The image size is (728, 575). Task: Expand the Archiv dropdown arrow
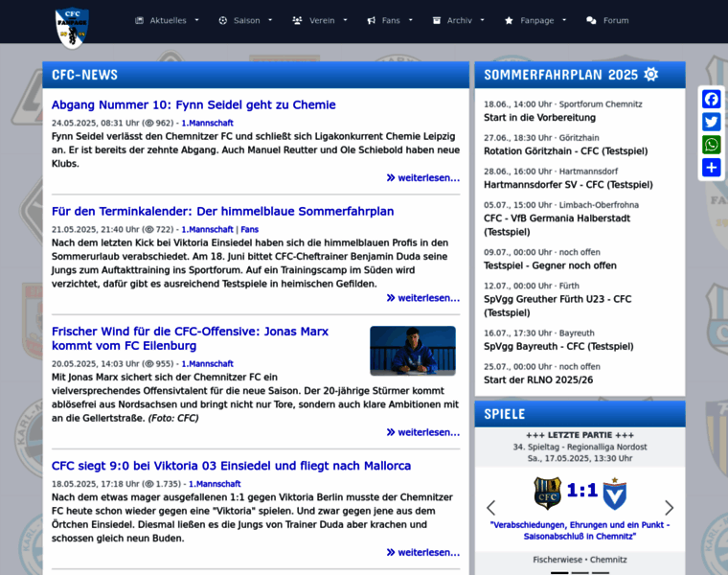click(483, 20)
